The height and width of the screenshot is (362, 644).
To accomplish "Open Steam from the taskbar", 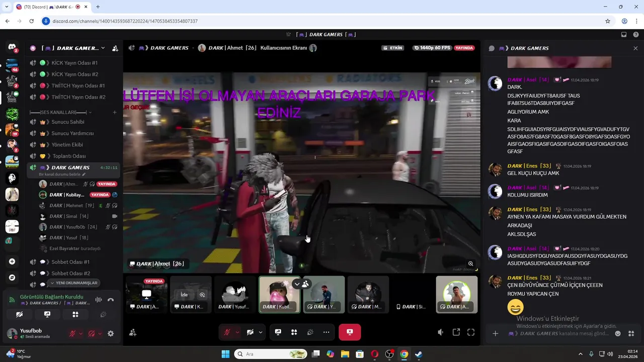I will [x=419, y=354].
